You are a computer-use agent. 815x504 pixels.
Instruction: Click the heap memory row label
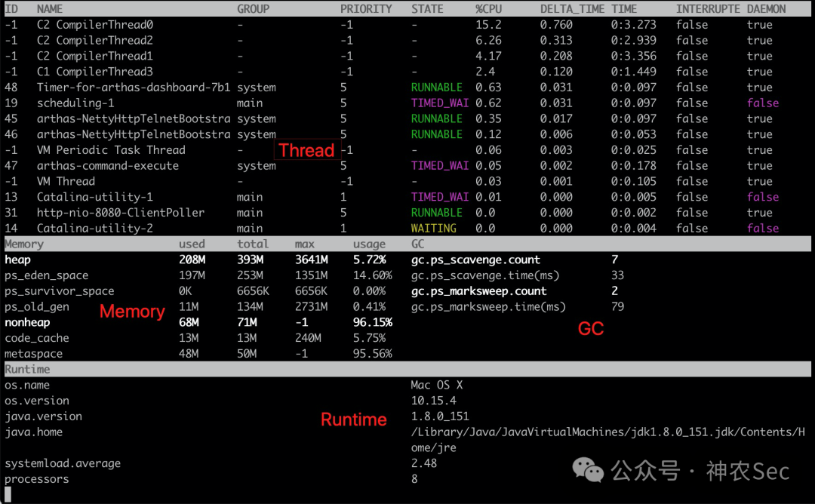click(x=17, y=260)
